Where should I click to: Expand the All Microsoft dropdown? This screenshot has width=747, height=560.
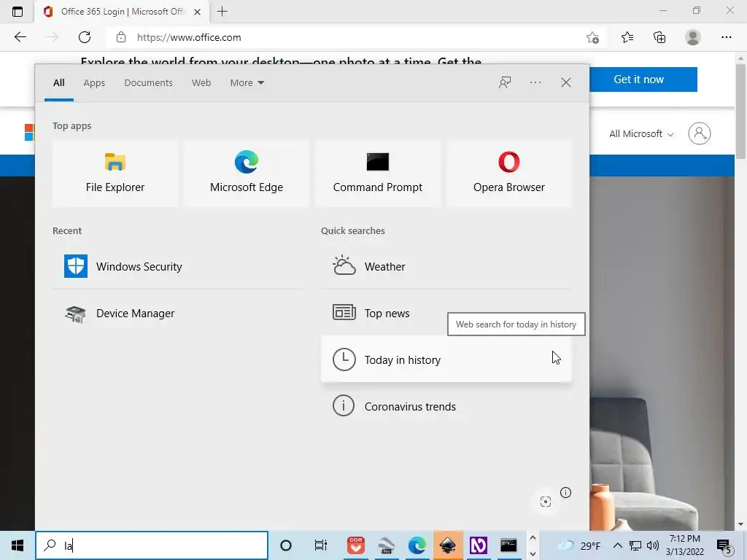pyautogui.click(x=641, y=134)
